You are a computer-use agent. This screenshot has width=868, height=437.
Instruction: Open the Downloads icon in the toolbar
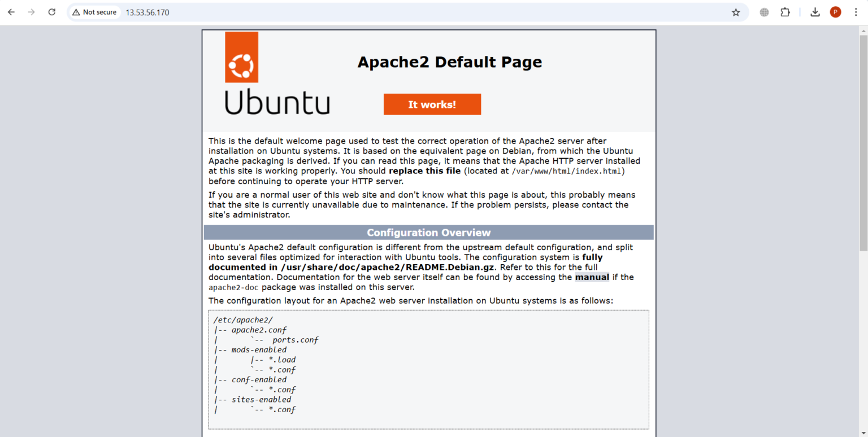(815, 12)
